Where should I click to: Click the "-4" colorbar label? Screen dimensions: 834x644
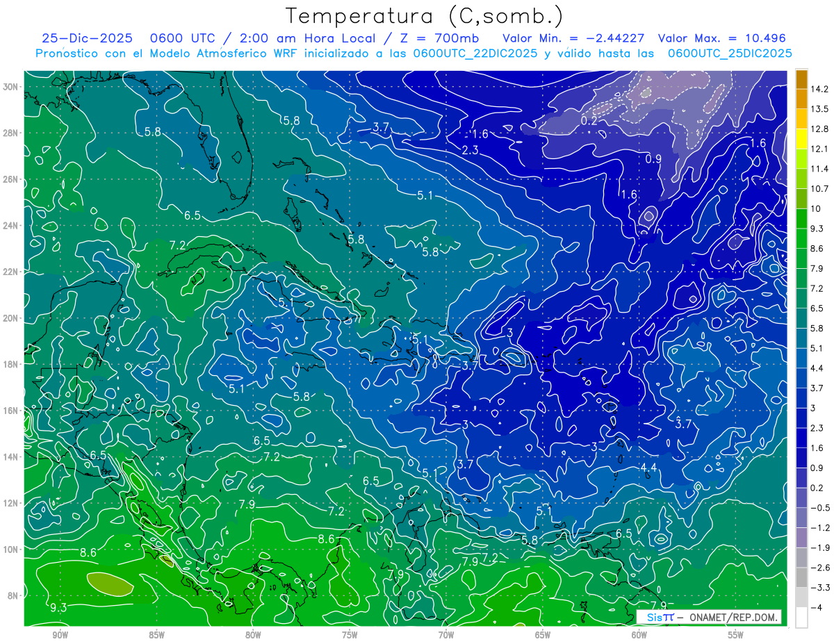pyautogui.click(x=817, y=607)
